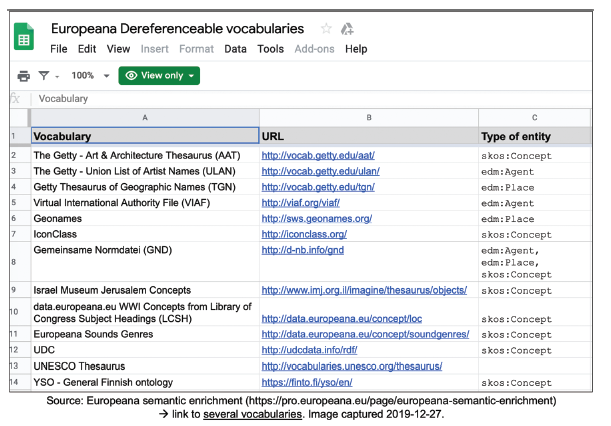Select row 8 header
The height and width of the screenshot is (426, 611).
click(x=19, y=262)
